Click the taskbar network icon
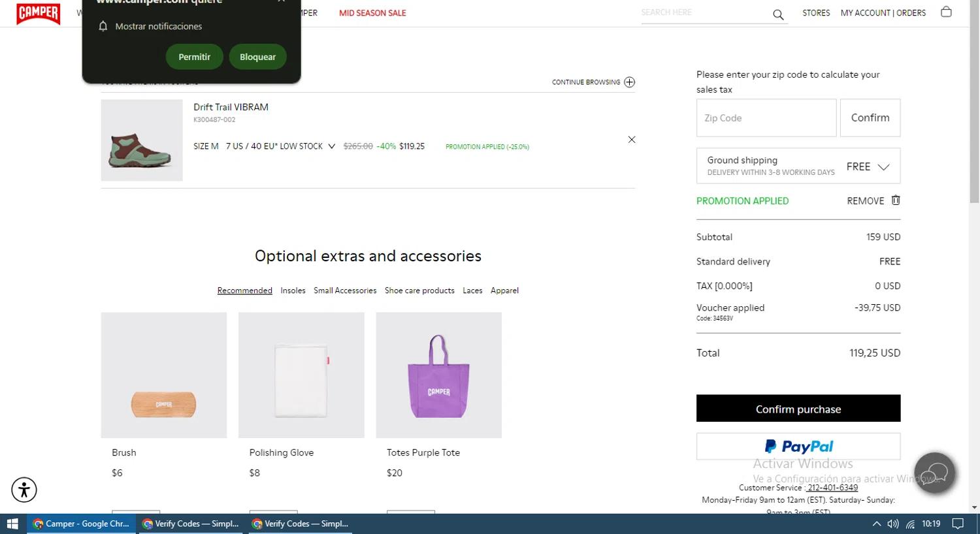Viewport: 980px width, 534px height. click(910, 524)
